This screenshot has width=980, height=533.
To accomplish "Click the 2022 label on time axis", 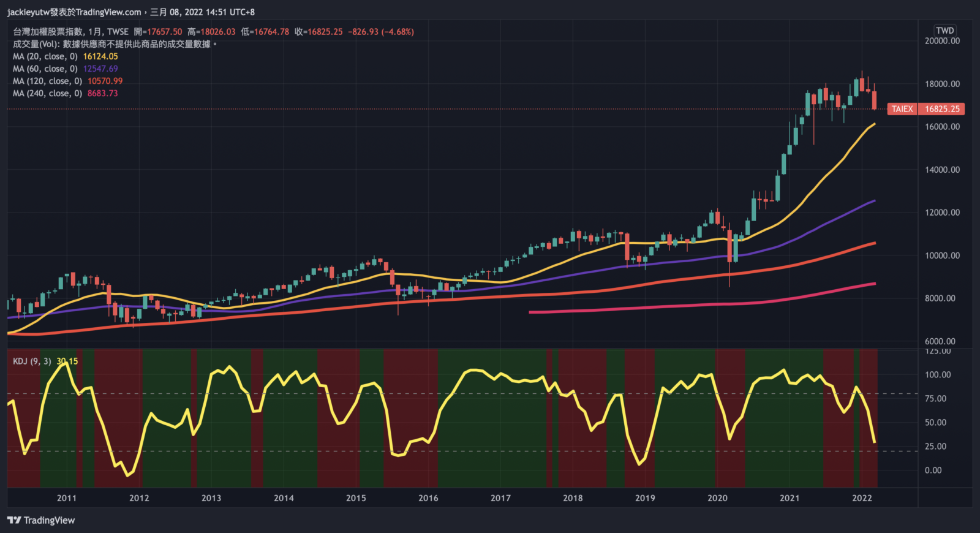I will [x=862, y=498].
